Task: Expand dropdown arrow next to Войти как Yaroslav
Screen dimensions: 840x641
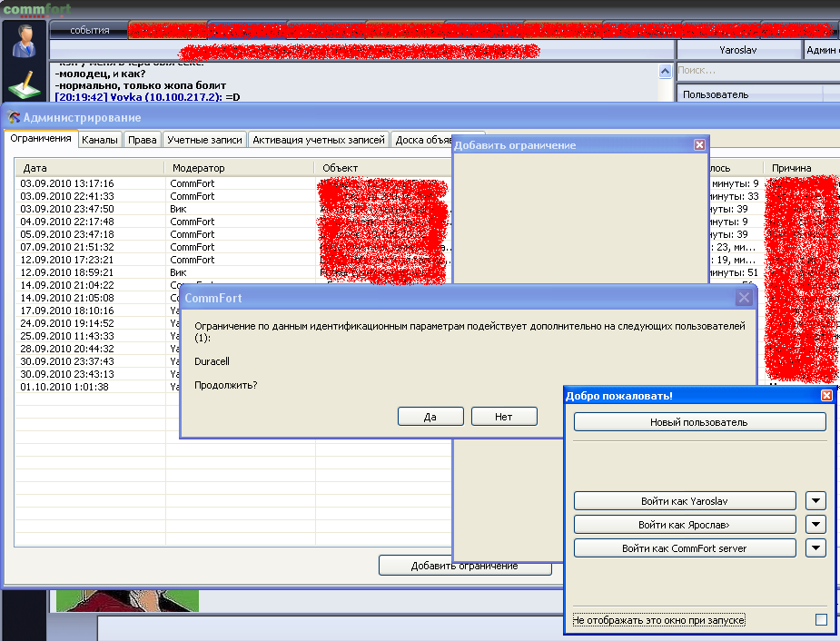Action: (816, 501)
